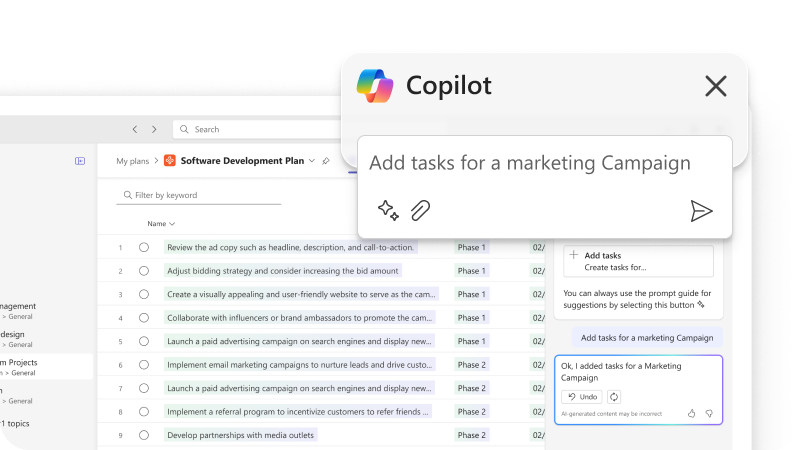Click the magnifier icon in Search box

[184, 130]
